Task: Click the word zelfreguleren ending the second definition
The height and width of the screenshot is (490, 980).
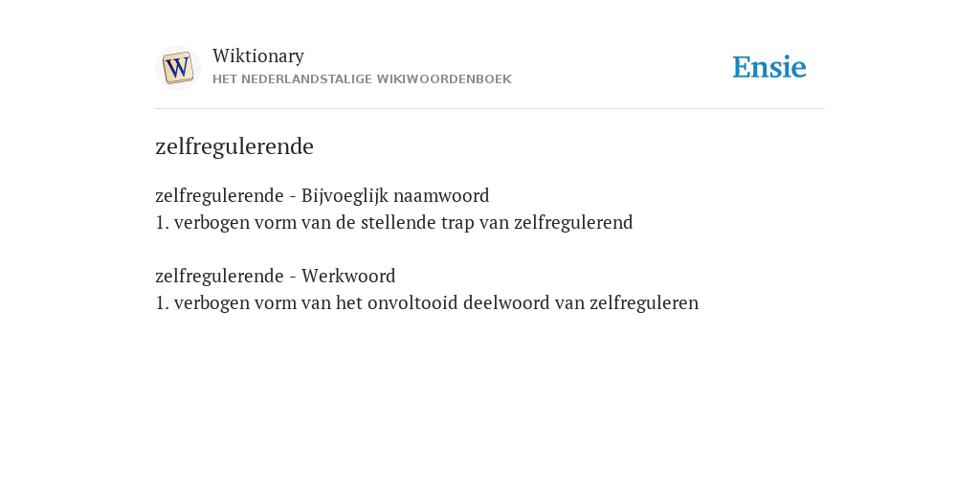Action: [644, 303]
